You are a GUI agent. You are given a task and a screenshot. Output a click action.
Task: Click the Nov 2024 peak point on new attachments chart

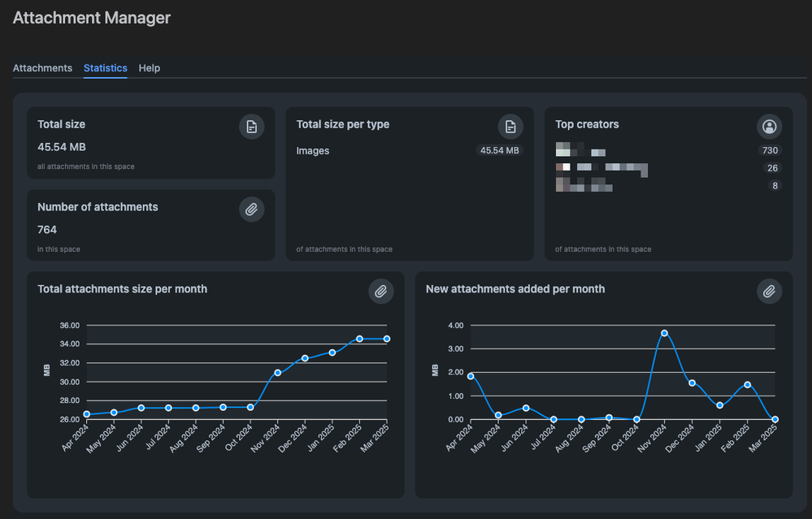[665, 331]
